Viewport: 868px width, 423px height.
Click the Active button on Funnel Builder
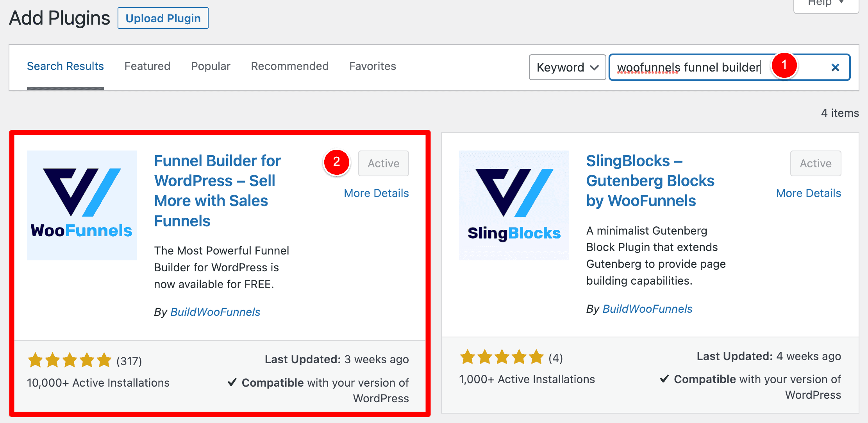tap(384, 163)
